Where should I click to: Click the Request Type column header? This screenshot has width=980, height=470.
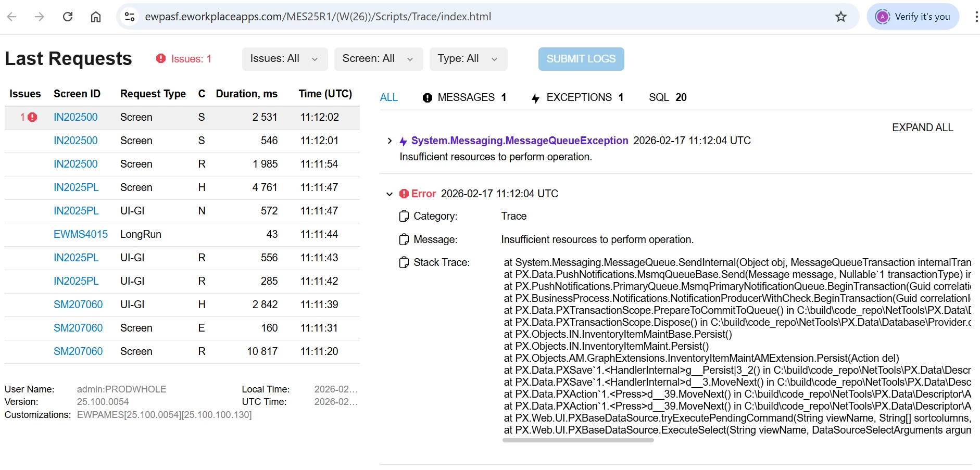153,94
